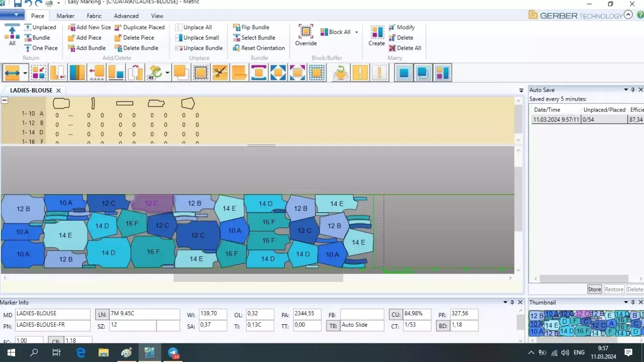Click the Create marry icon
Viewport: 644px width, 362px height.
pos(376,35)
